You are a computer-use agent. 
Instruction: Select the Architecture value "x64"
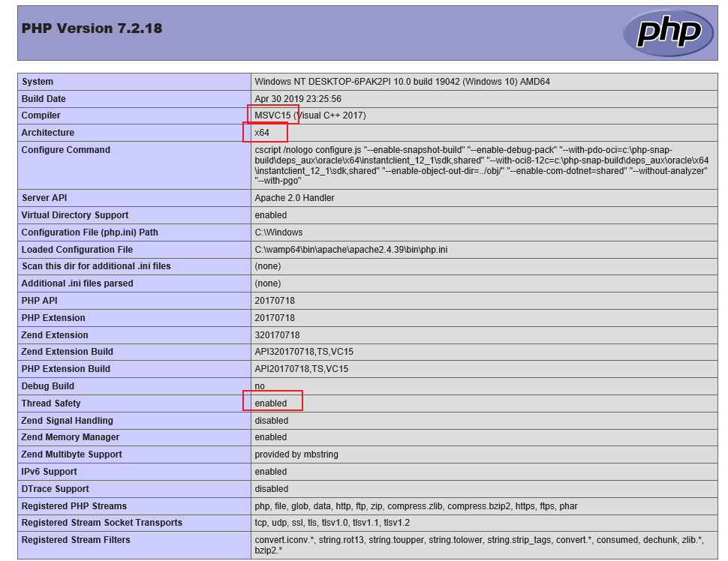click(x=262, y=133)
